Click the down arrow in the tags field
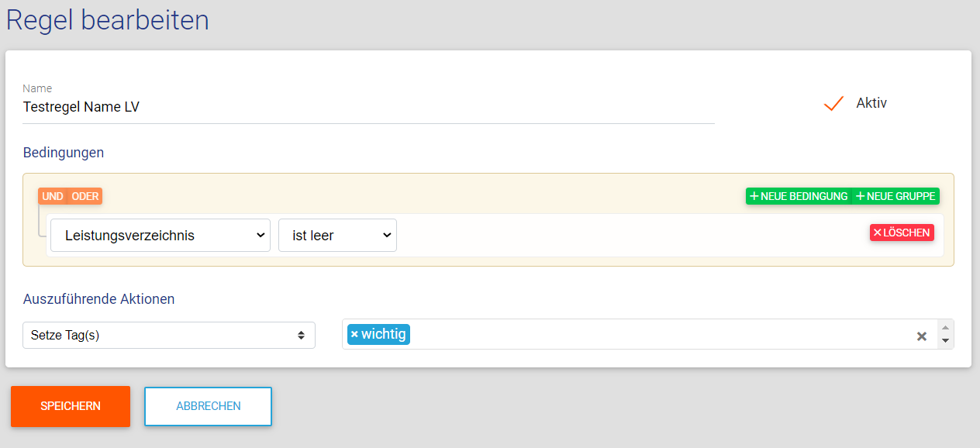Screen dimensions: 980x448 click(x=945, y=341)
